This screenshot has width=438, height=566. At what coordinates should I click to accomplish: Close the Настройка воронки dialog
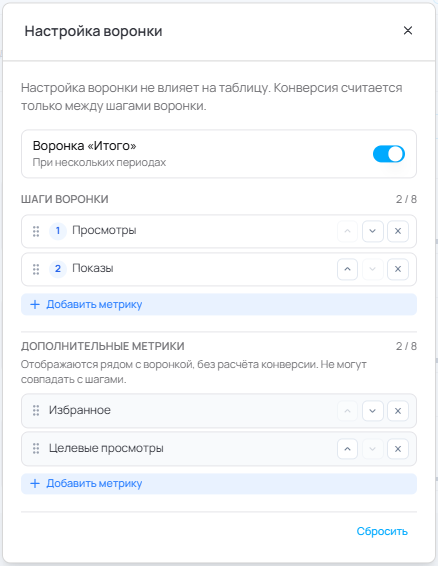(408, 31)
